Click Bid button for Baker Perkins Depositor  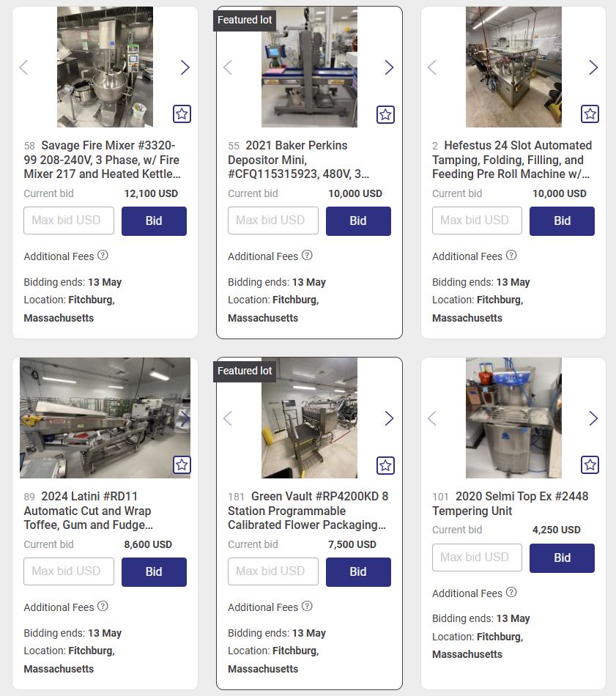[358, 221]
